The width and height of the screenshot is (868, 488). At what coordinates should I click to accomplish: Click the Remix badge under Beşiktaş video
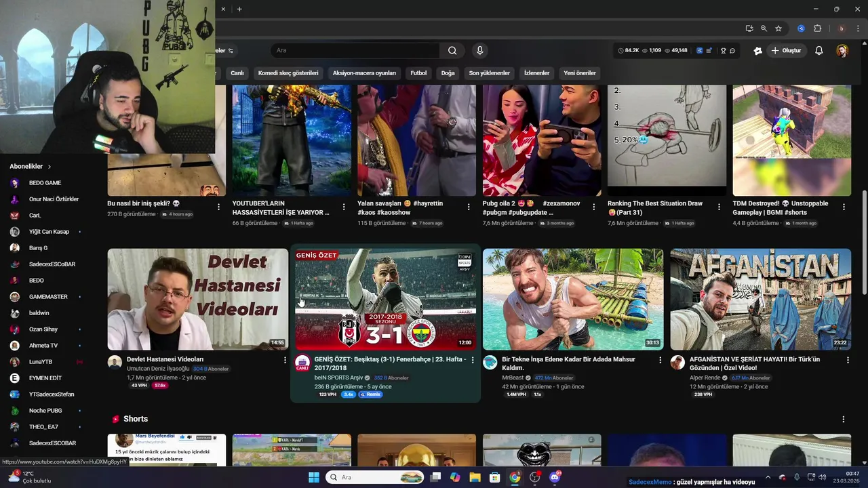pos(370,394)
